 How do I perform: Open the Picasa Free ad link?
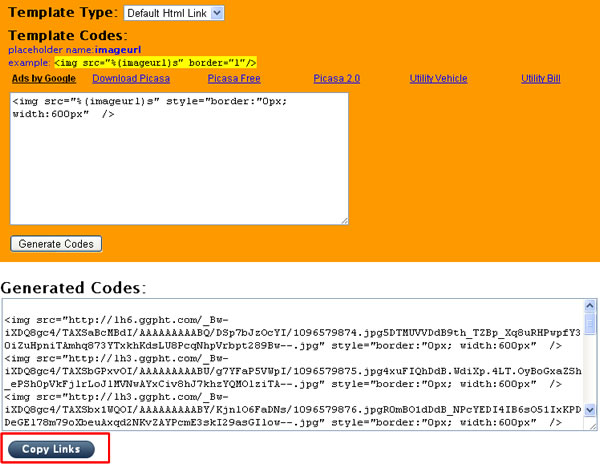tap(234, 78)
